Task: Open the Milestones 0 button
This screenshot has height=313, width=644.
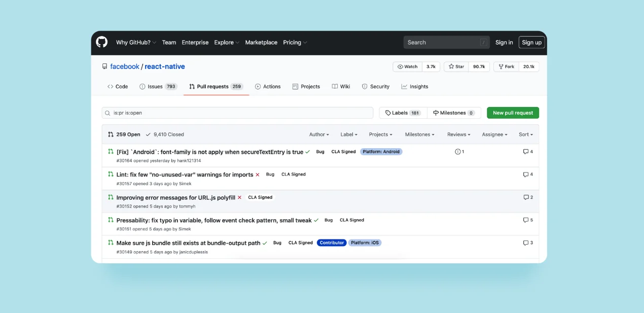Action: coord(454,113)
